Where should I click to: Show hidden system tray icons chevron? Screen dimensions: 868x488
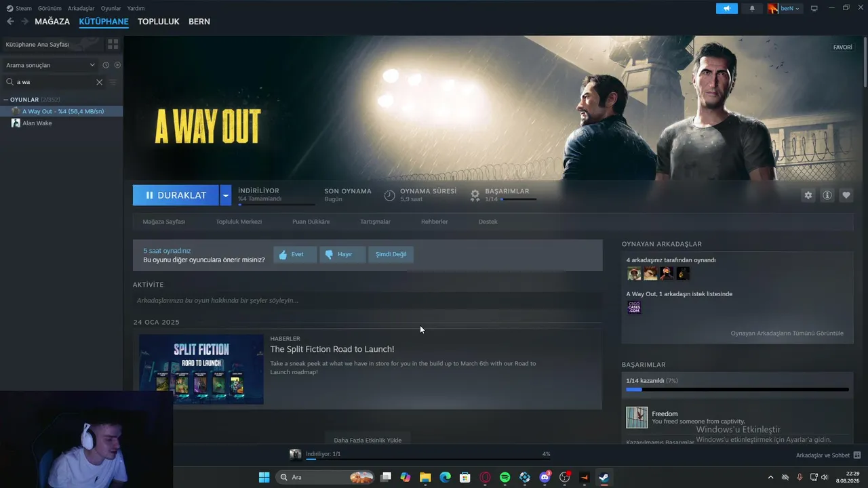[x=770, y=477]
